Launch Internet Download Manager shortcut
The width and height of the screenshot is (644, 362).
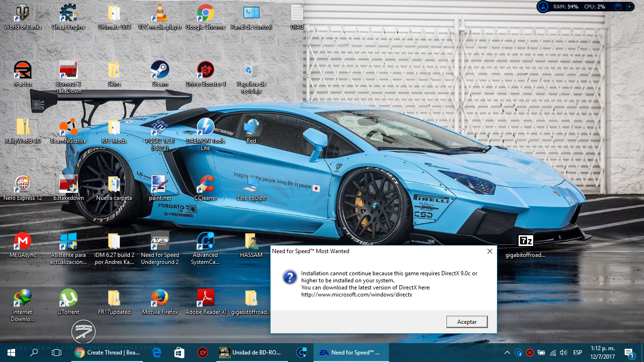[23, 305]
